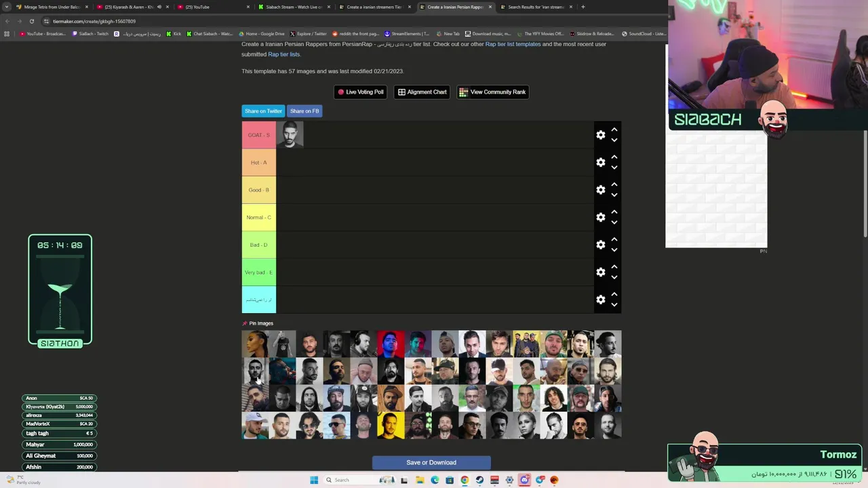Select the Very bad - E tier label
This screenshot has height=488, width=868.
(258, 272)
